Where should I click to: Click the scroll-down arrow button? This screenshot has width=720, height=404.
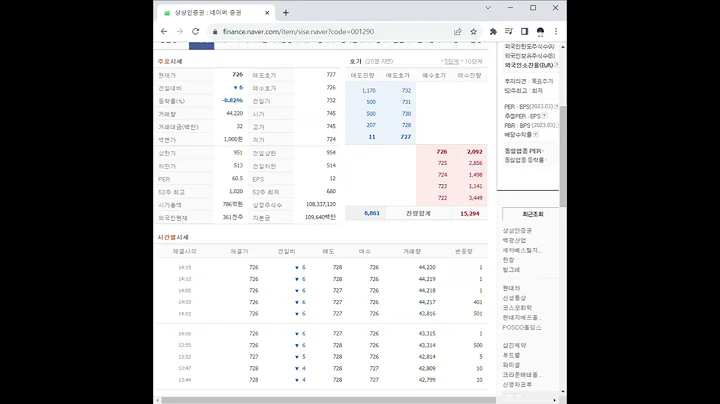[x=563, y=392]
